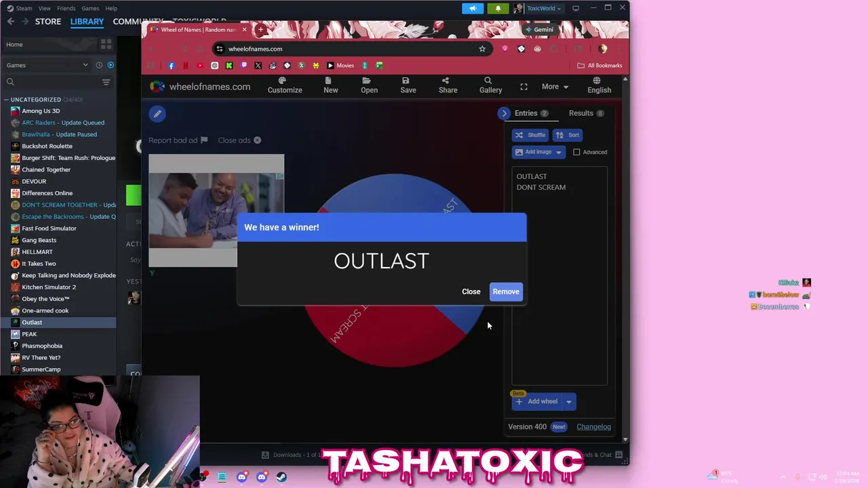
Task: Switch to the Entries tab
Action: (x=531, y=113)
